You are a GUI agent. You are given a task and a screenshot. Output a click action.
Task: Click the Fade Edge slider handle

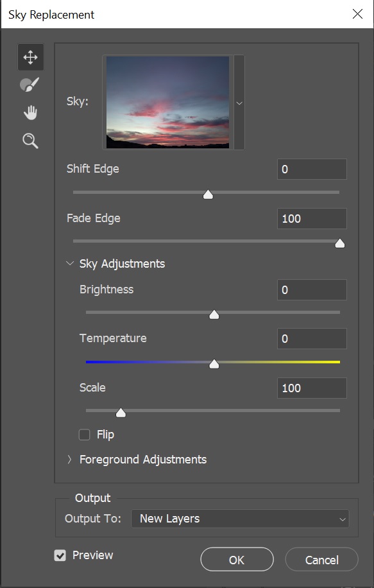click(340, 243)
